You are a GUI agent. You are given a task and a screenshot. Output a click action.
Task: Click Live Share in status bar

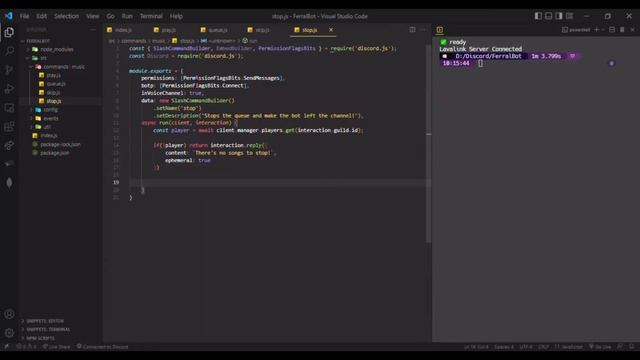tap(56, 347)
